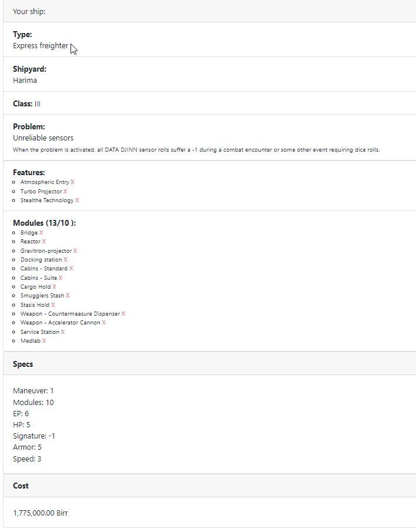The image size is (416, 532).
Task: Click the Express freighter type text
Action: (41, 46)
